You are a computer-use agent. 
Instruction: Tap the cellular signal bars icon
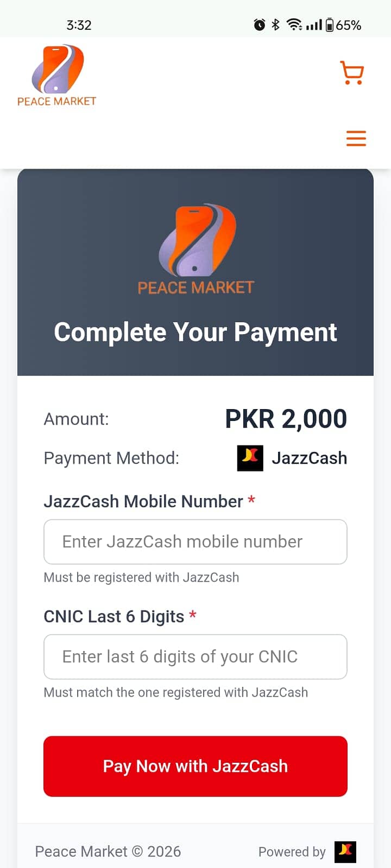click(x=314, y=25)
